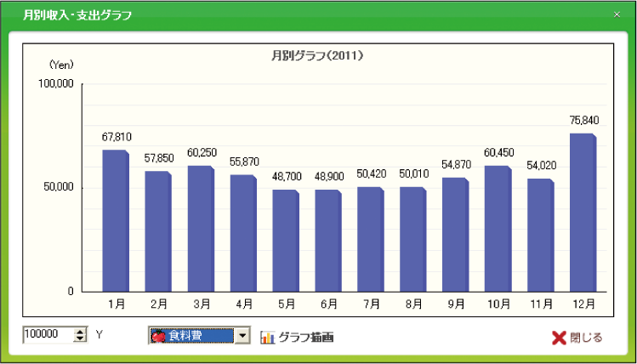Select the 食料費 combo box text
Image resolution: width=637 pixels, height=364 pixels.
pos(192,336)
